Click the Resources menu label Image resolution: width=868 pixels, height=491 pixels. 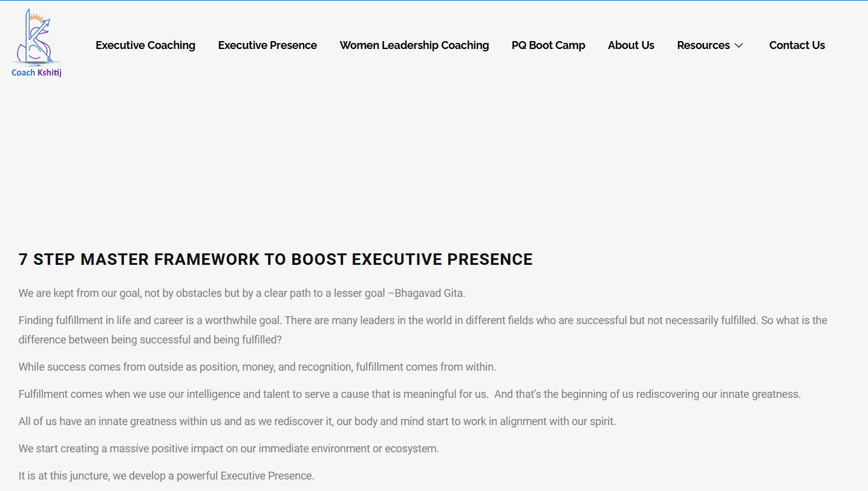coord(703,45)
